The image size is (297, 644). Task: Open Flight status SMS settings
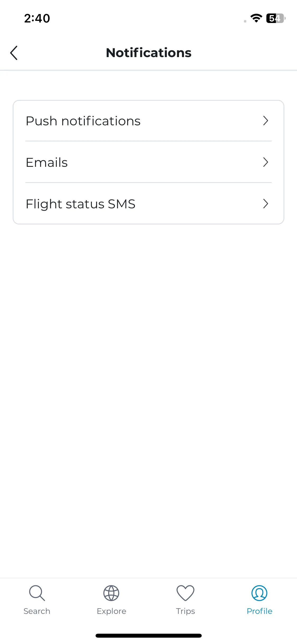click(x=148, y=204)
